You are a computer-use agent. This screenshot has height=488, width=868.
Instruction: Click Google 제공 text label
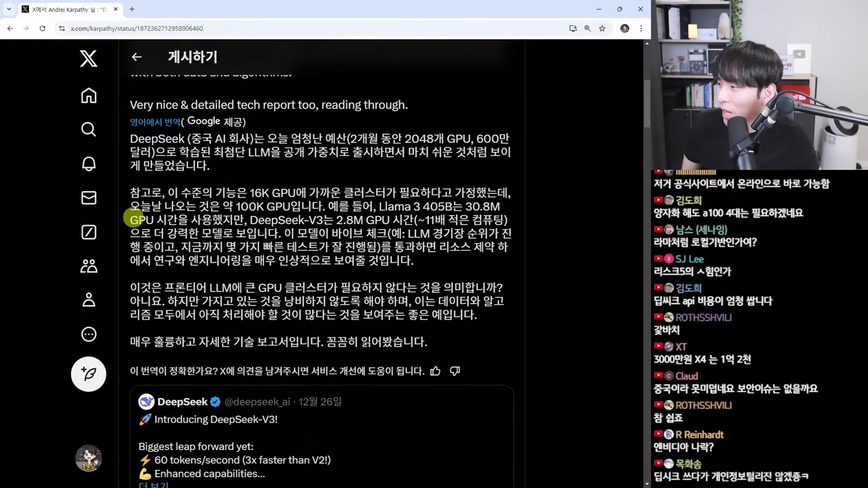click(x=216, y=122)
